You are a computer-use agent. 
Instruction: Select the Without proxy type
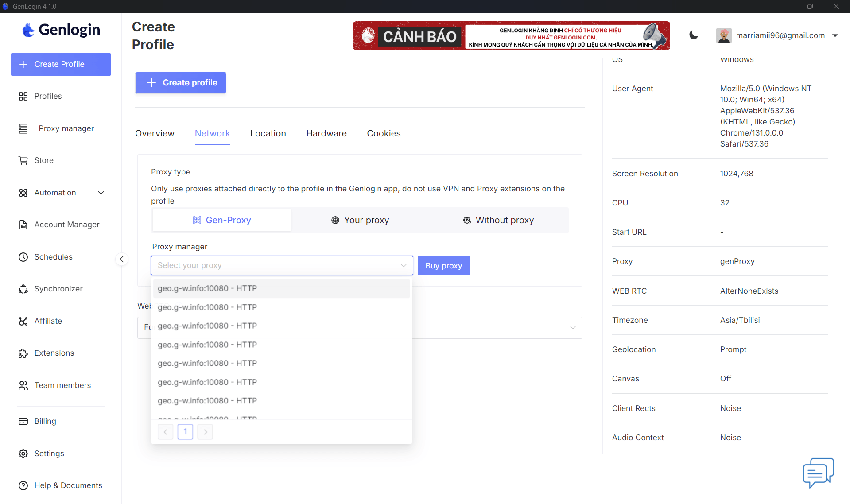(498, 220)
